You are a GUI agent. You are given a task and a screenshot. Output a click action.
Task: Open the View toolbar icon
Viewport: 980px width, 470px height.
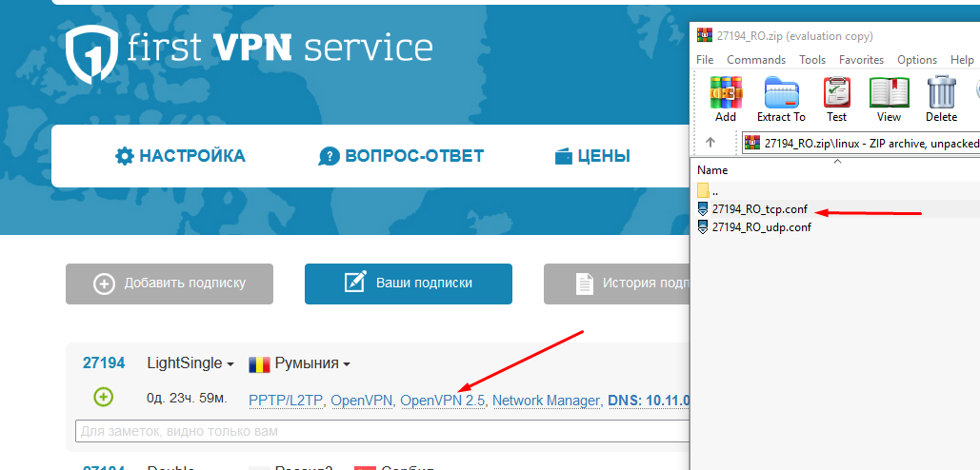pyautogui.click(x=889, y=94)
